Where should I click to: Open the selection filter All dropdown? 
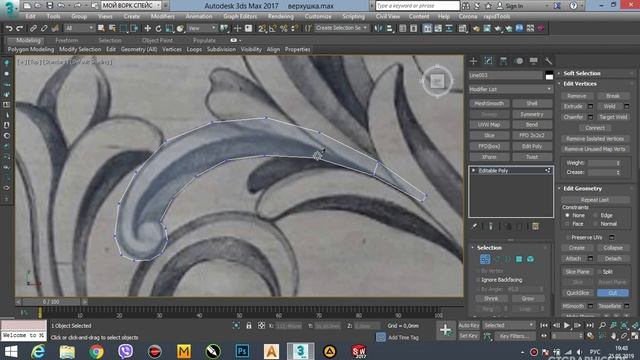tap(79, 28)
